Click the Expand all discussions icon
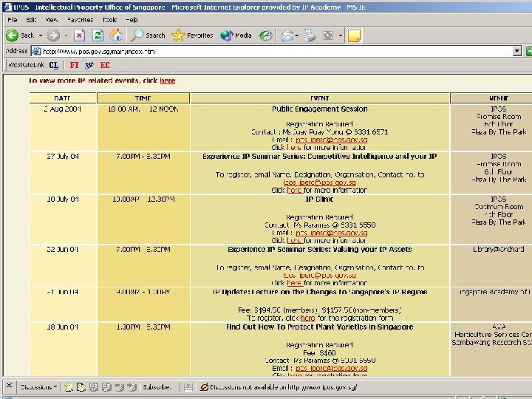 pyautogui.click(x=94, y=387)
